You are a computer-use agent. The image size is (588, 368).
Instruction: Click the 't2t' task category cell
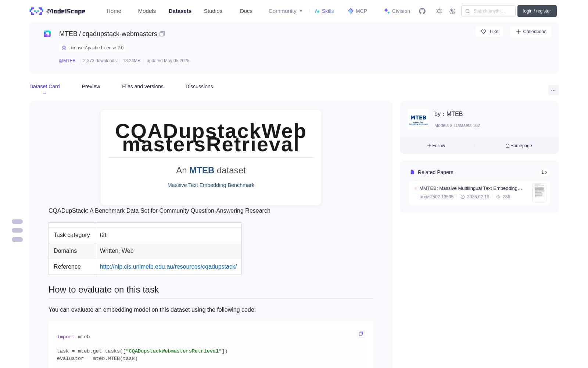pyautogui.click(x=168, y=235)
